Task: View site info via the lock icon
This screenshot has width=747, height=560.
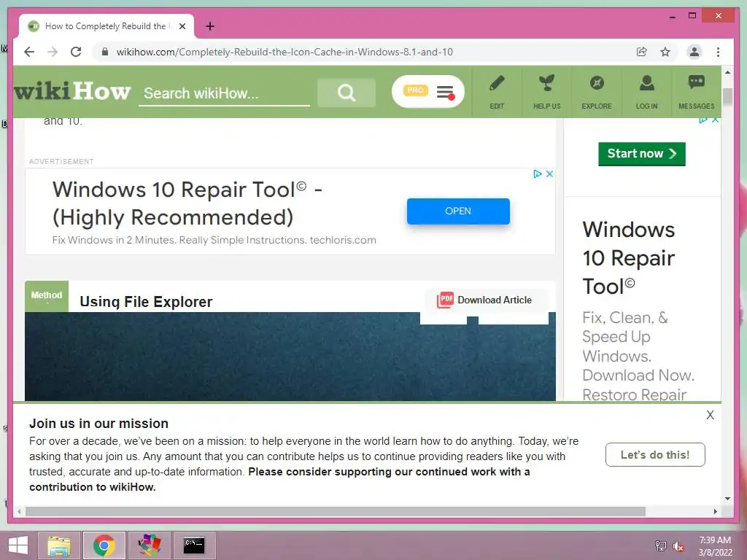Action: 105,52
